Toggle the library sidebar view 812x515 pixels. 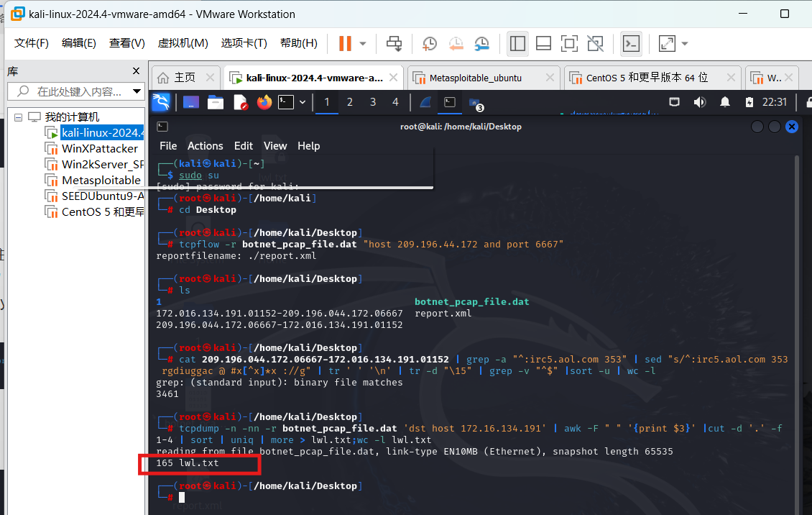click(x=517, y=44)
